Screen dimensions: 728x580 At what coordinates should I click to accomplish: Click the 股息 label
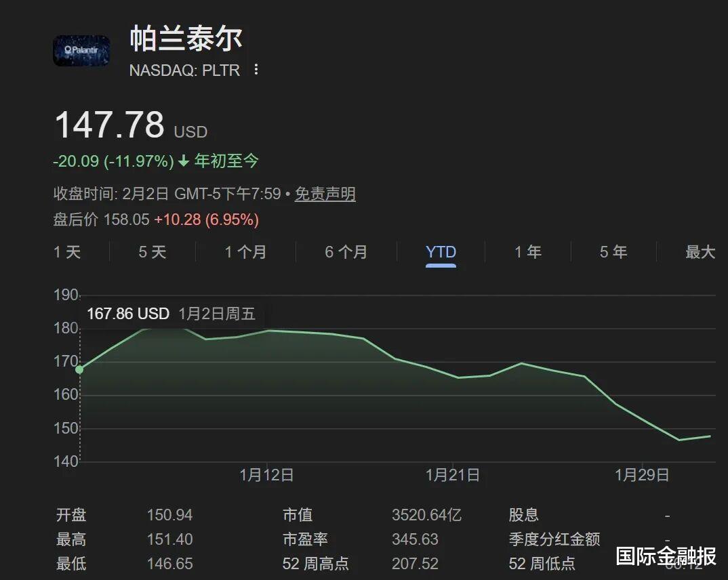point(523,515)
